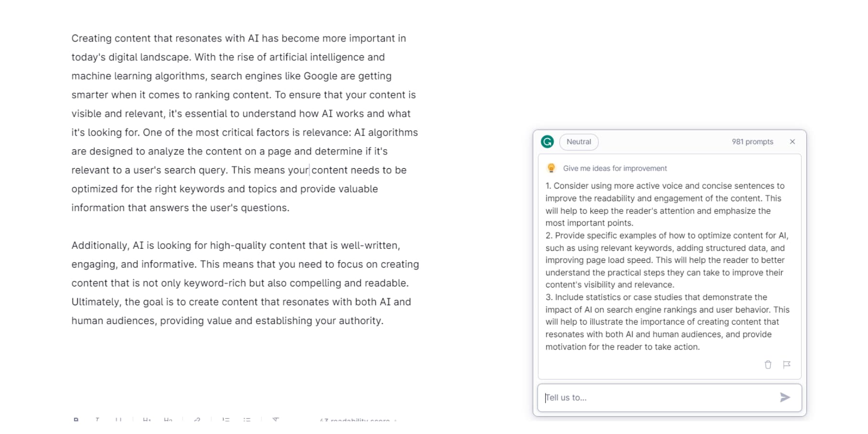The height and width of the screenshot is (434, 868).
Task: Click the Give me ideas for improvement prompt
Action: coord(616,168)
